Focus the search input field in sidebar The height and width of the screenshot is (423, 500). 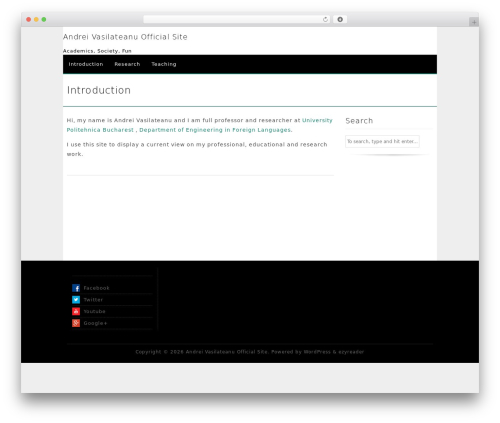[x=382, y=141]
